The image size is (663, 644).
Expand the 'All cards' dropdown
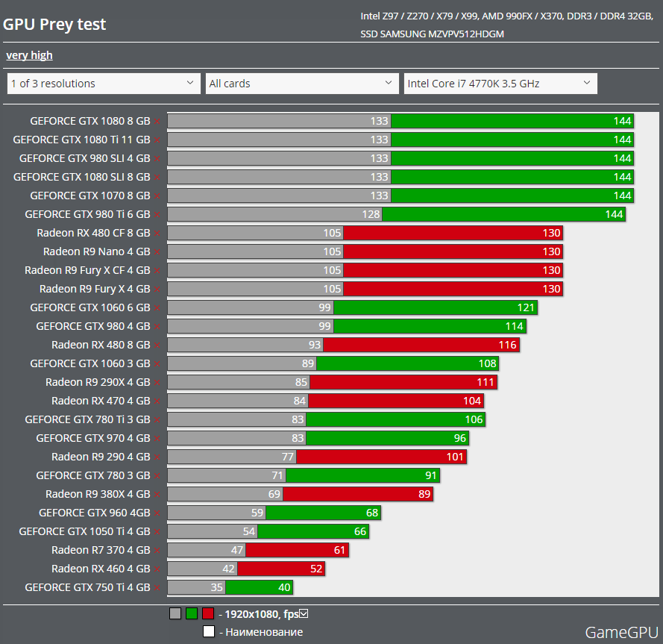tap(302, 84)
